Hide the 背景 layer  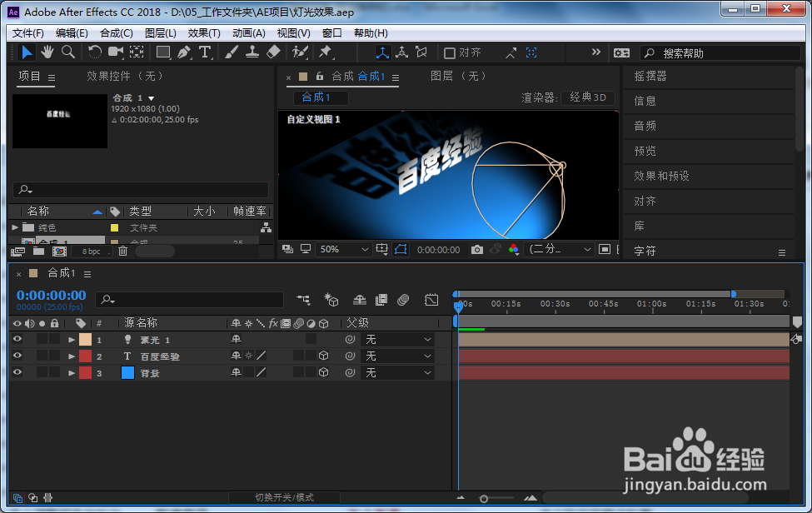[x=17, y=372]
